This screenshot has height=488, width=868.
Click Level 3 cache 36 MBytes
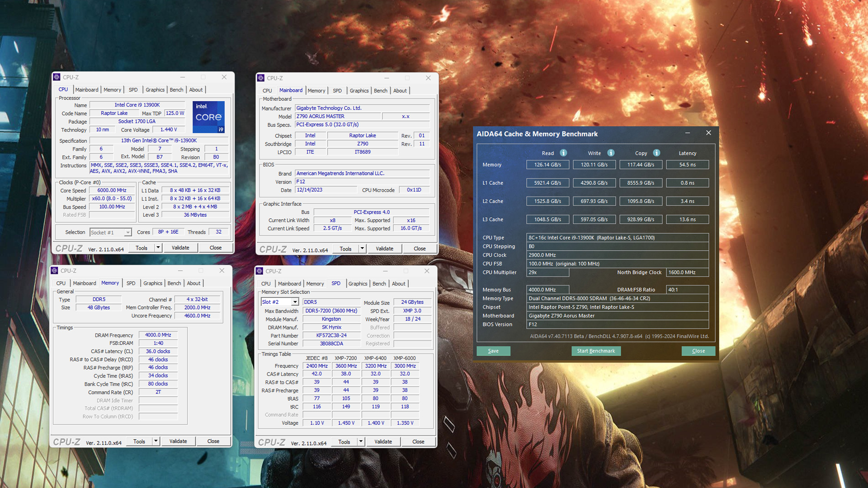pos(195,215)
